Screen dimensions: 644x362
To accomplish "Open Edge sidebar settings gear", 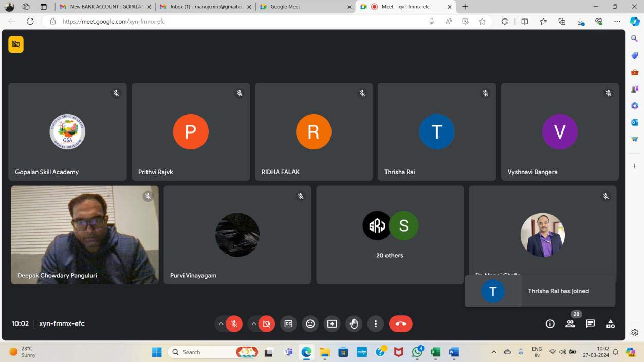I will click(635, 333).
